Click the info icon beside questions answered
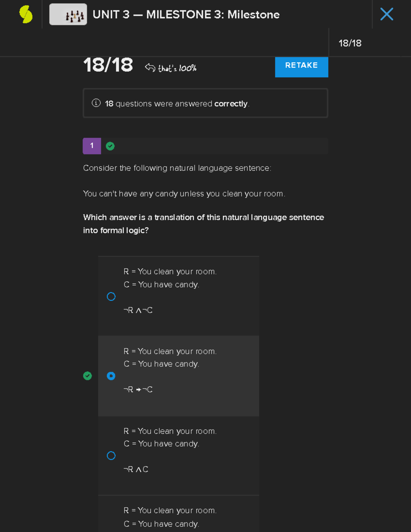 [x=96, y=103]
